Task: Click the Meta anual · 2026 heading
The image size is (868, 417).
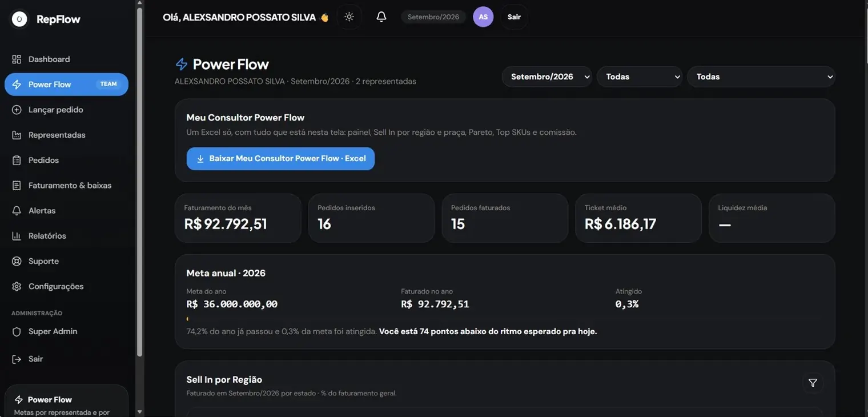Action: pos(226,273)
